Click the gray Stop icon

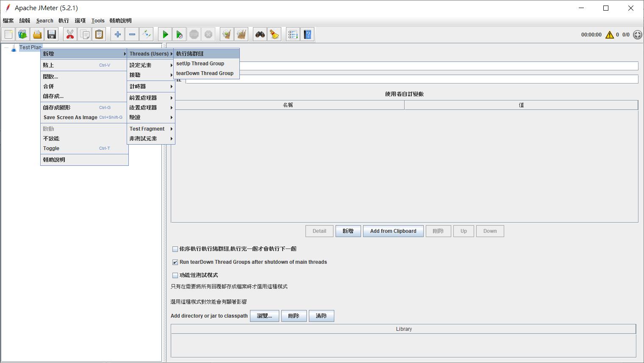(x=194, y=34)
